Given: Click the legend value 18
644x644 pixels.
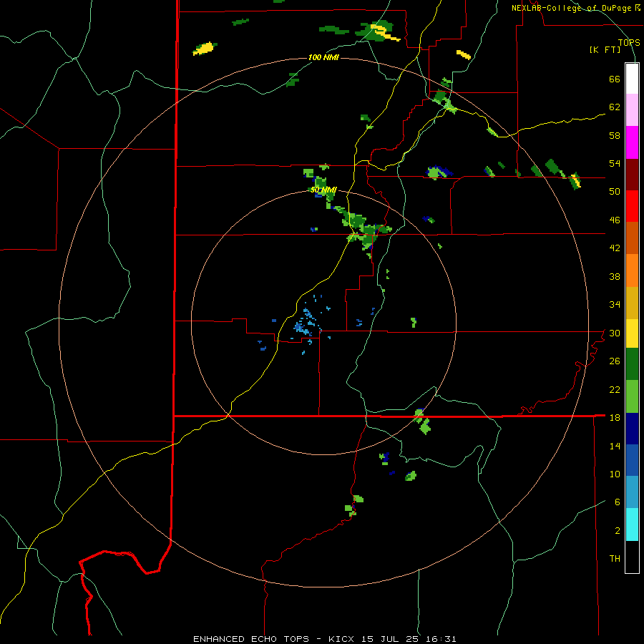Looking at the screenshot, I should [615, 417].
